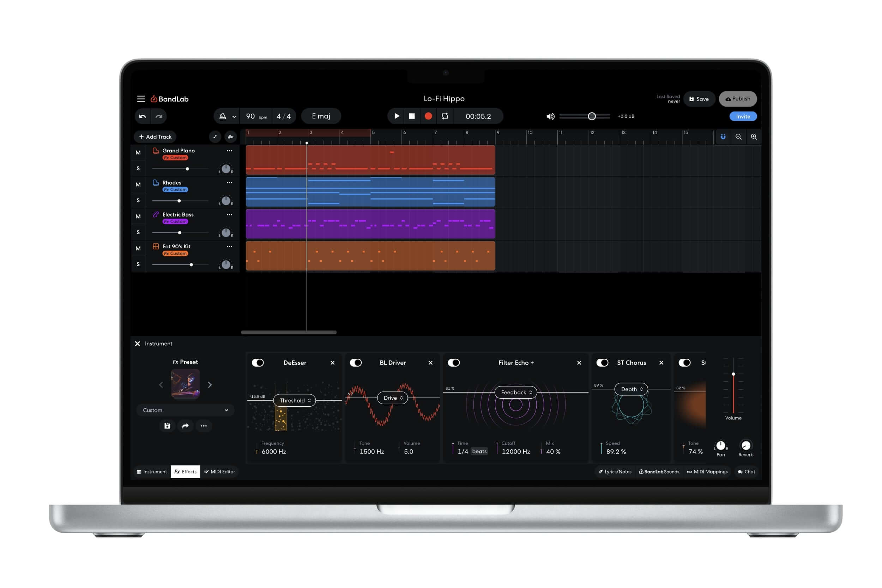
Task: Zoom out the timeline
Action: 738,137
